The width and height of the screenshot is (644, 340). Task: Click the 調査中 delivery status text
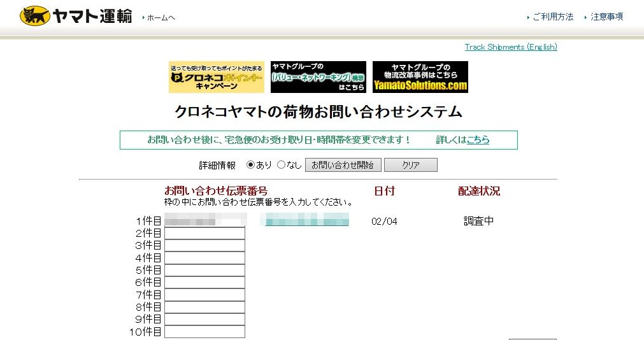tap(478, 221)
